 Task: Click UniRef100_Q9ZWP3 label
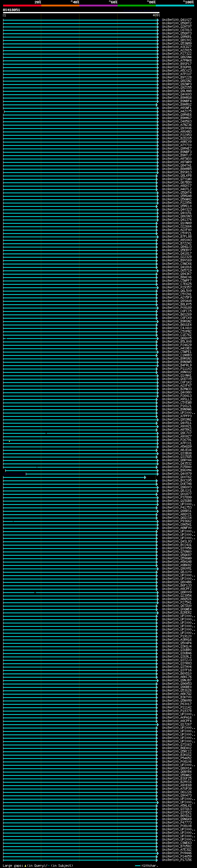pos(176,84)
